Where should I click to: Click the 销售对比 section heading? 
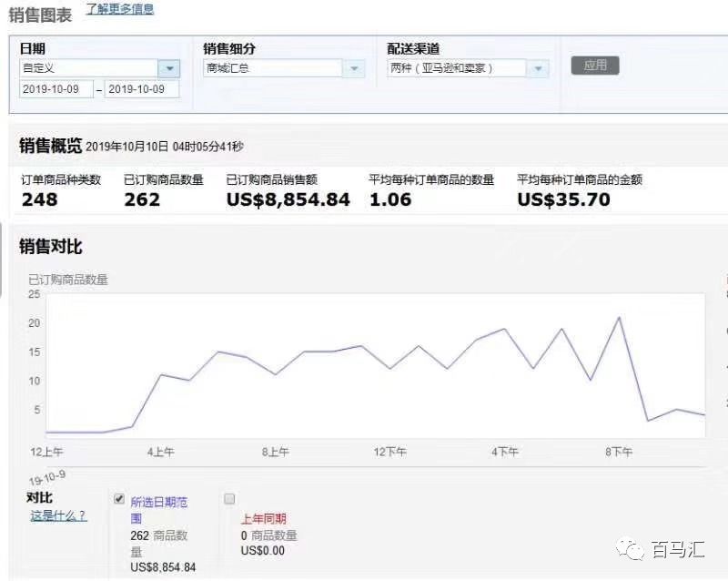51,247
